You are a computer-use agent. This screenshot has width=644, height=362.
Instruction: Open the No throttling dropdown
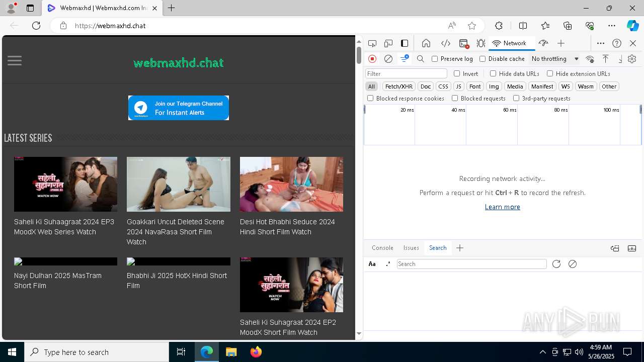click(554, 59)
